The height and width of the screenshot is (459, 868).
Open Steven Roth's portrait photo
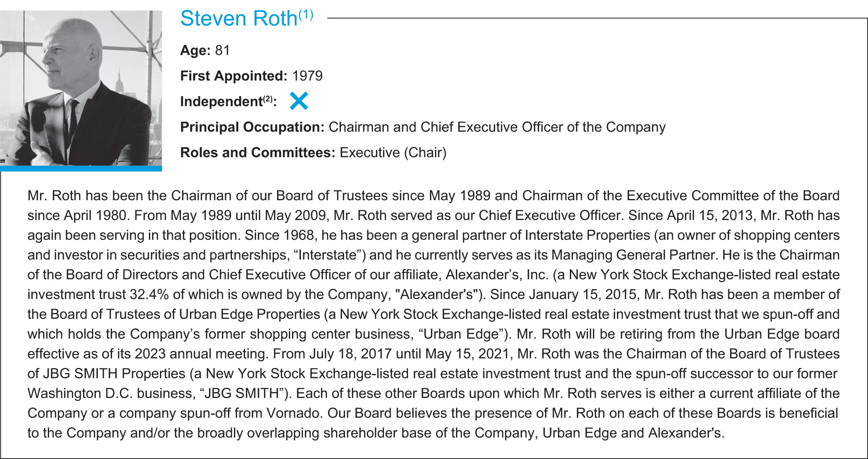(81, 88)
